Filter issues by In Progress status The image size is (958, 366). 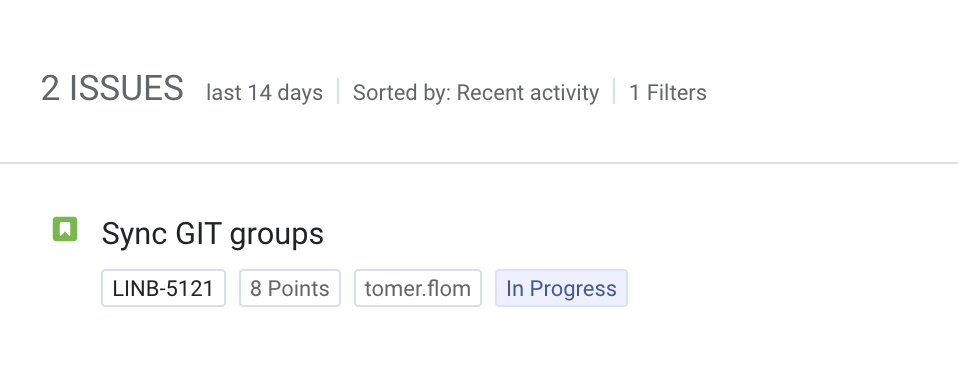tap(561, 288)
